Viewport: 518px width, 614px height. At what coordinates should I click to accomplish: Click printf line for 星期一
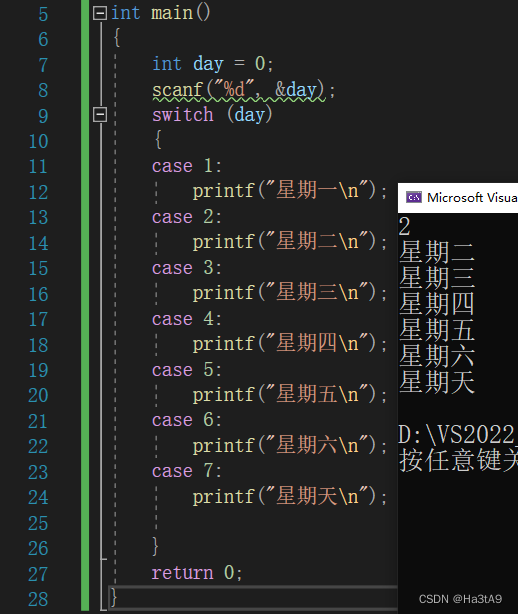(290, 191)
